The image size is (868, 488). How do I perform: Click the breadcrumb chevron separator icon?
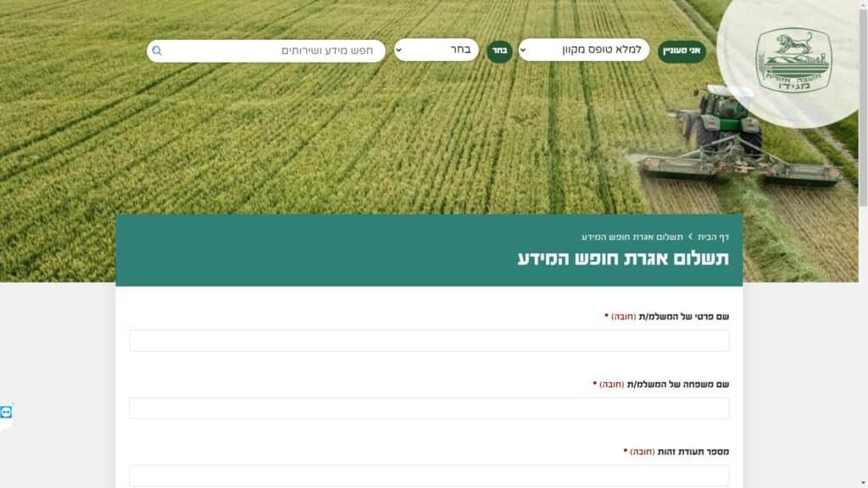pyautogui.click(x=690, y=237)
